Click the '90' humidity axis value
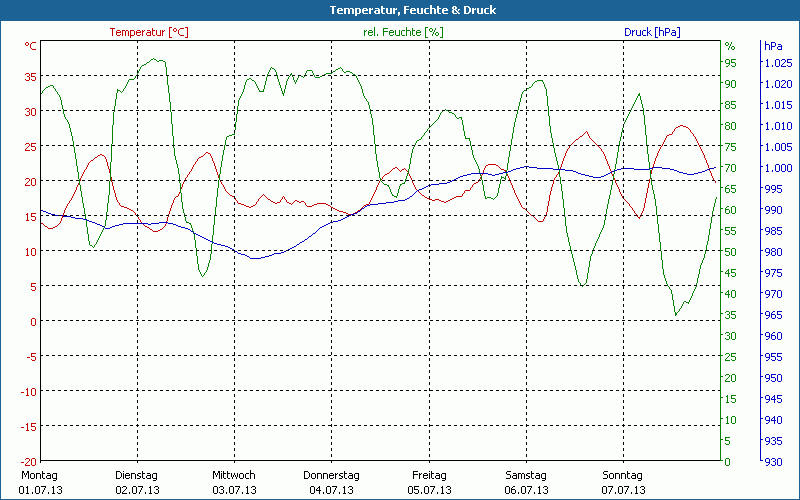The image size is (800, 500). click(x=731, y=84)
